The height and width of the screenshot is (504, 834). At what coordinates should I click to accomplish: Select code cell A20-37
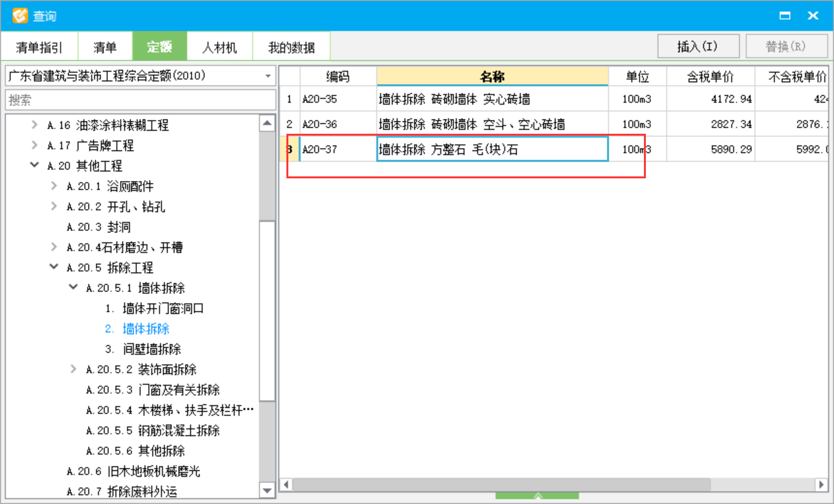(338, 149)
